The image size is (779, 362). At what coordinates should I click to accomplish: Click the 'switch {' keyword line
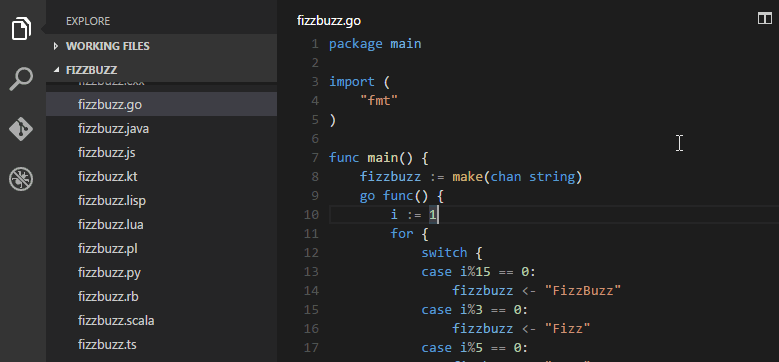[x=452, y=253]
